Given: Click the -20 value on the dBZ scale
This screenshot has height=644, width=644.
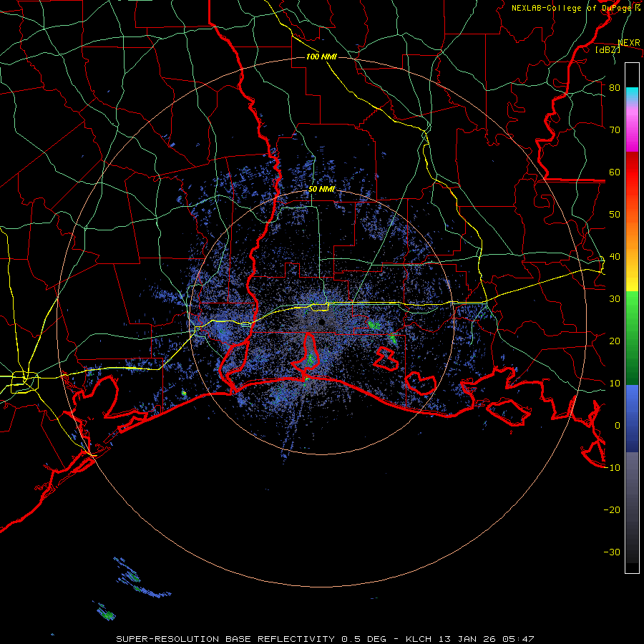Looking at the screenshot, I should pyautogui.click(x=612, y=510).
